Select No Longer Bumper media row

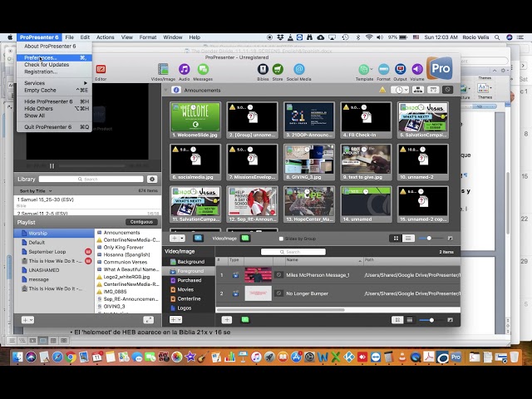tap(338, 293)
